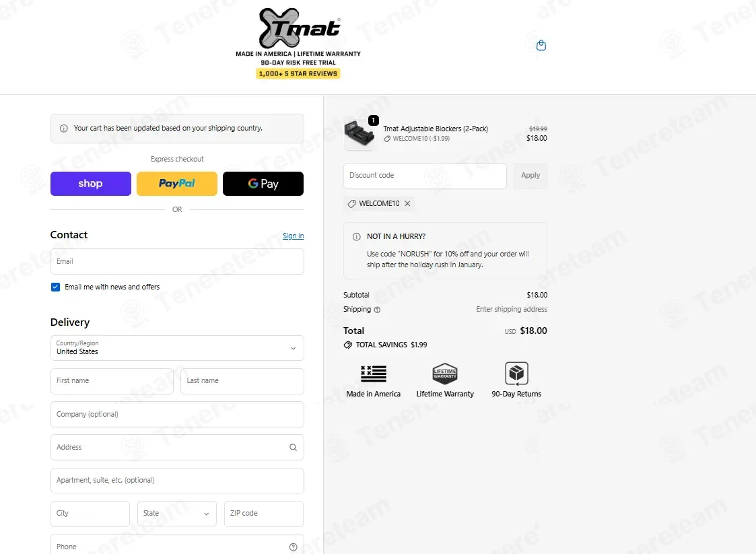This screenshot has height=554, width=756.
Task: Follow the Sign in link
Action: pyautogui.click(x=293, y=236)
